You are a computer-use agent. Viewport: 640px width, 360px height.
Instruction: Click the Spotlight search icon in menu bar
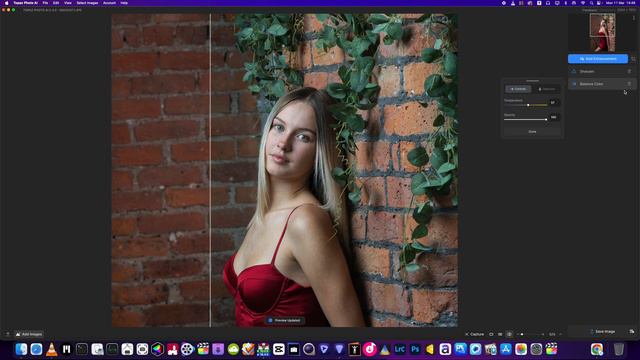tap(591, 3)
